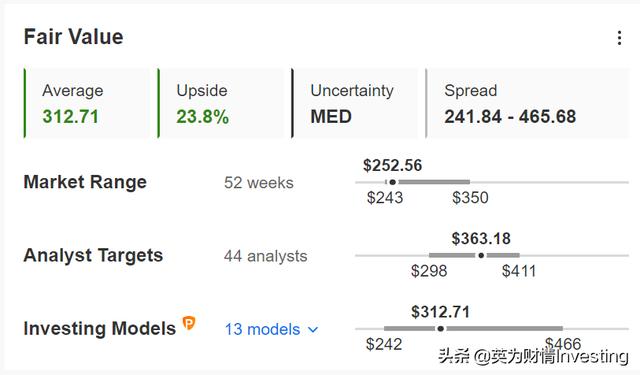Viewport: 640px width, 375px height.
Task: Click the Analyst Targets row label
Action: pyautogui.click(x=93, y=255)
